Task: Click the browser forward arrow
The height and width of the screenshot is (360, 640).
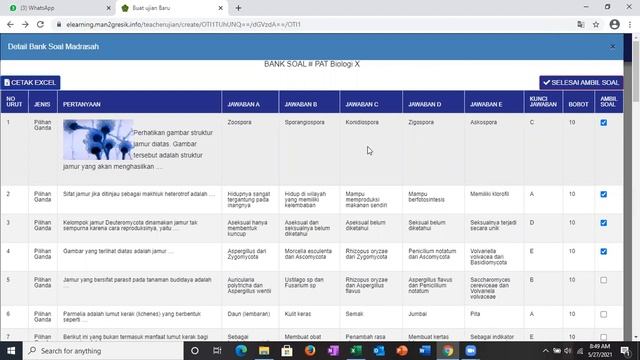Action: (25, 24)
